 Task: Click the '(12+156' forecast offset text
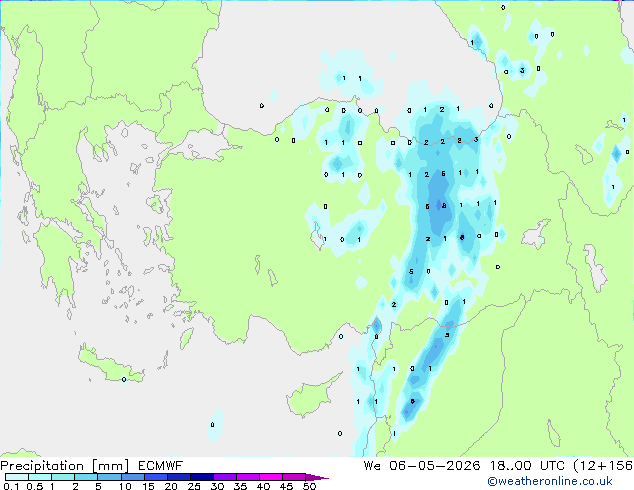tap(603, 466)
